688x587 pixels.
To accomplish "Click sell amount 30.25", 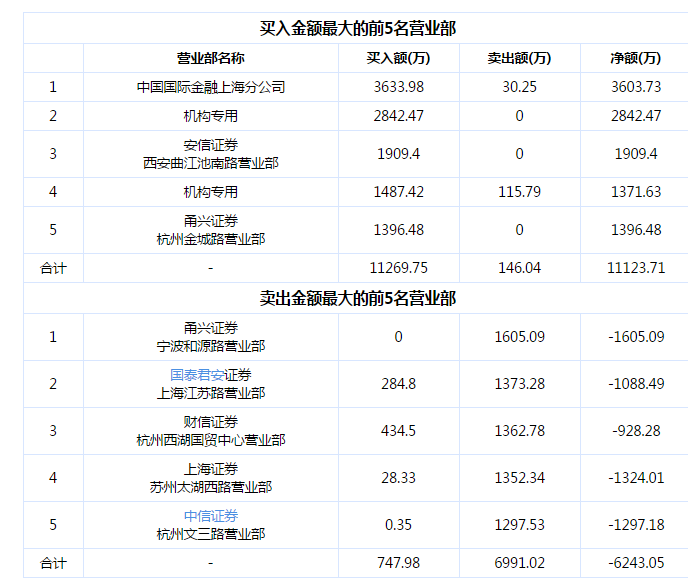I will [520, 87].
